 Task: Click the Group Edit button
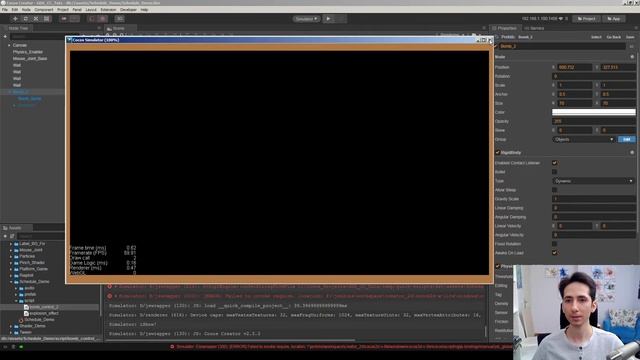[627, 139]
